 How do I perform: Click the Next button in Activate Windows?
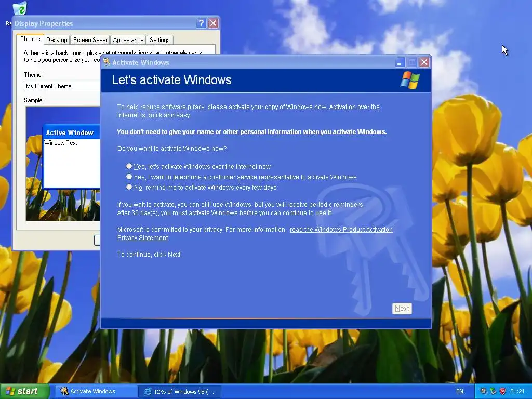(x=402, y=309)
